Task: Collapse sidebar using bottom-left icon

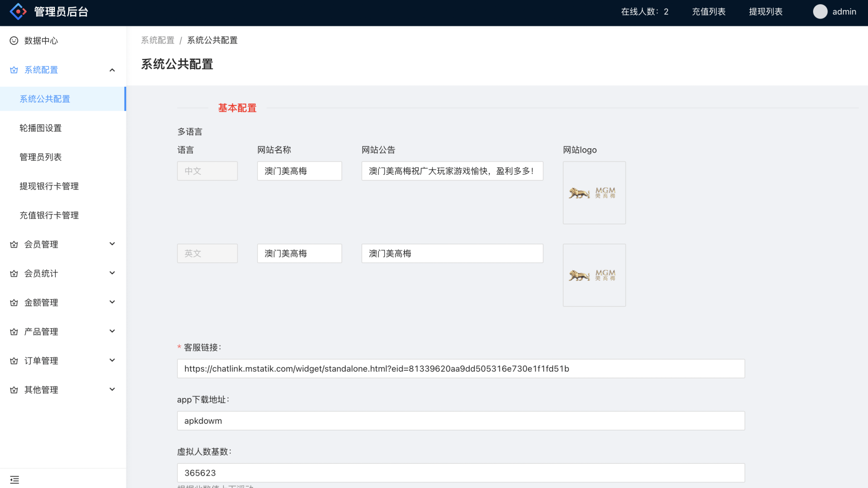Action: [x=14, y=479]
